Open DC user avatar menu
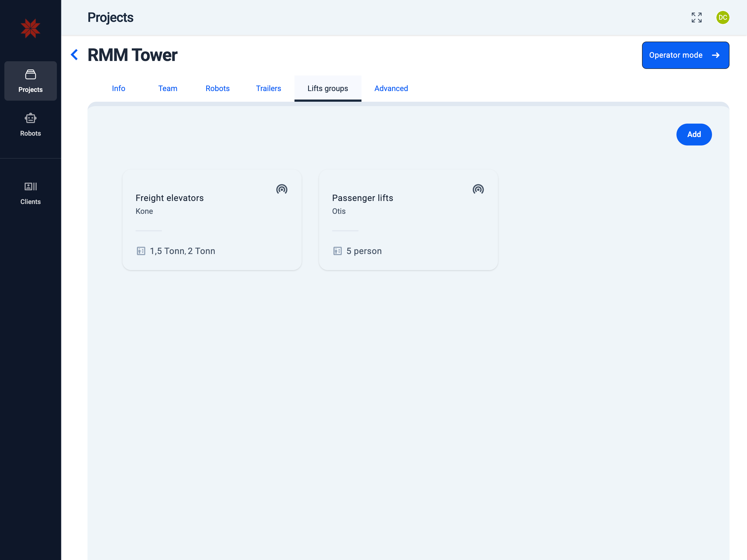747x560 pixels. pyautogui.click(x=722, y=17)
